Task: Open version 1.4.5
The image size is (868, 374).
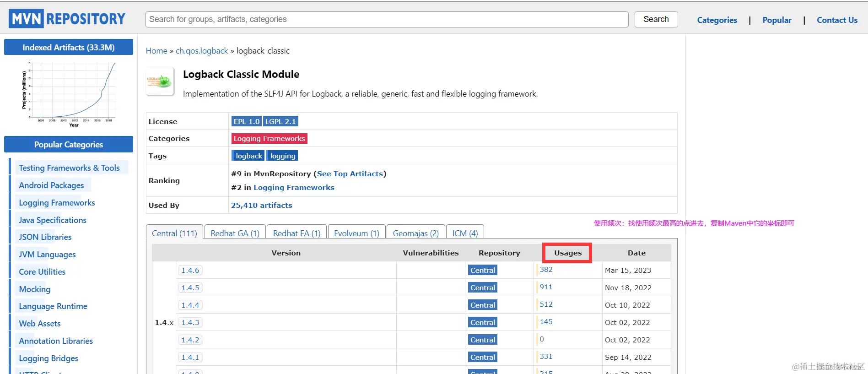Action: 190,287
